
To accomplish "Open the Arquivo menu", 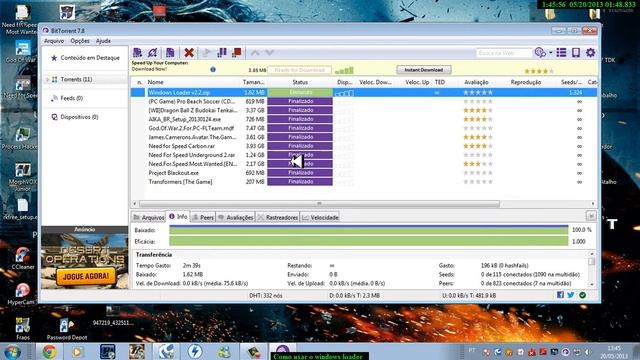I will pyautogui.click(x=54, y=41).
